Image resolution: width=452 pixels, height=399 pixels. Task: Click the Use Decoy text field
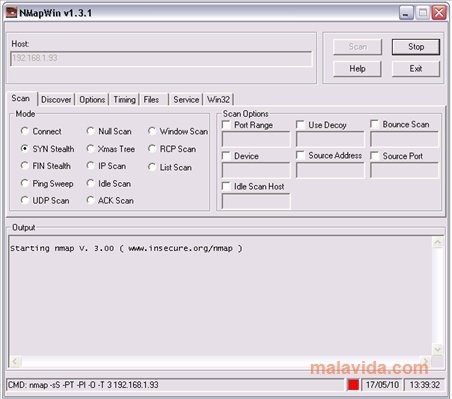330,139
